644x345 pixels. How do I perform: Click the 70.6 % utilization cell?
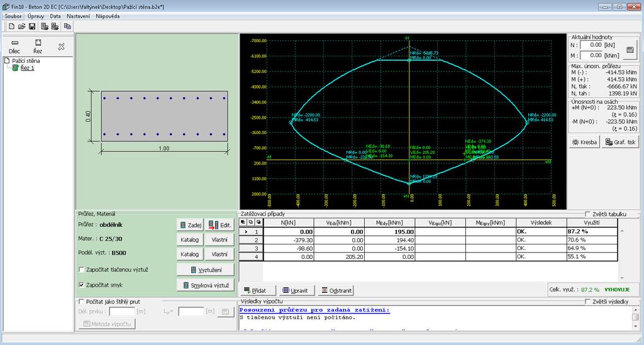pos(592,240)
